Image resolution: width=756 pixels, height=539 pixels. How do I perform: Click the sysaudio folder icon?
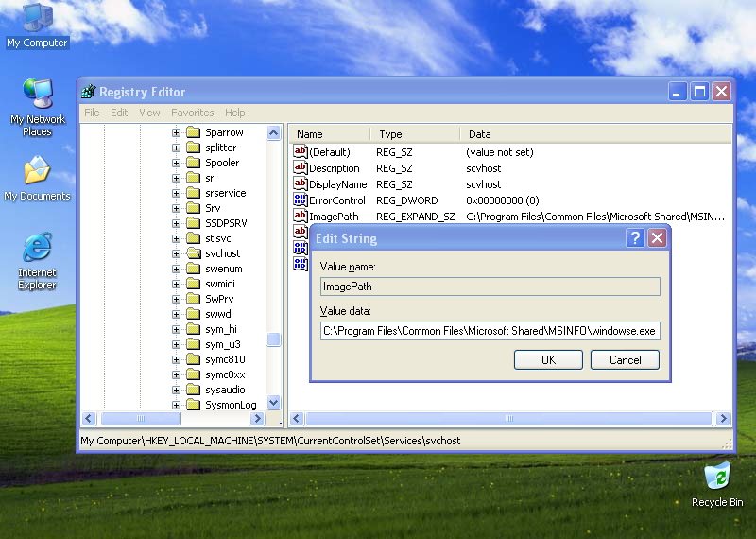(x=194, y=390)
